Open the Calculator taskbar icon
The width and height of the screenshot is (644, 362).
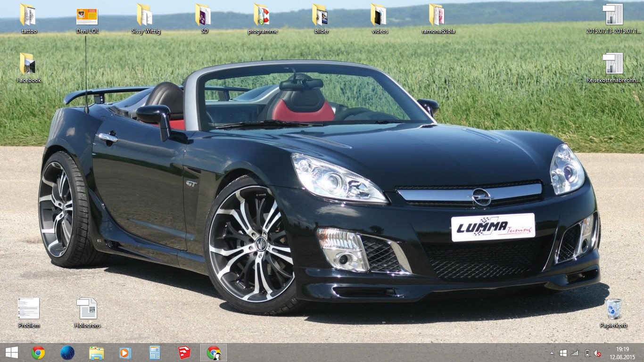(155, 353)
